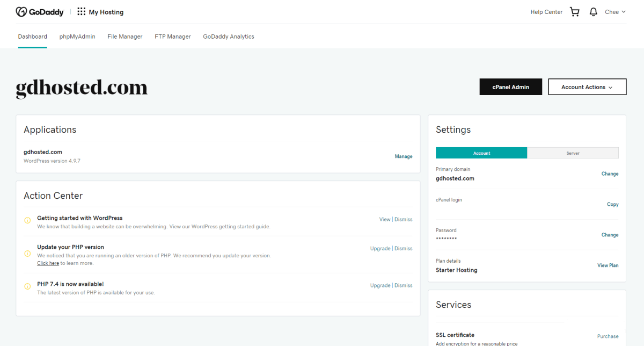Follow the 'Click here' link to learn more
644x346 pixels.
48,263
